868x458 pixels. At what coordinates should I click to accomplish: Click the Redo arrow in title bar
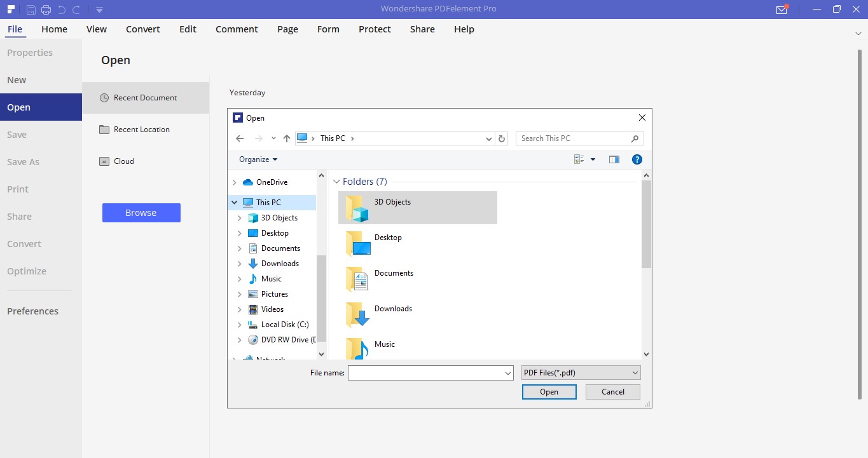click(76, 10)
